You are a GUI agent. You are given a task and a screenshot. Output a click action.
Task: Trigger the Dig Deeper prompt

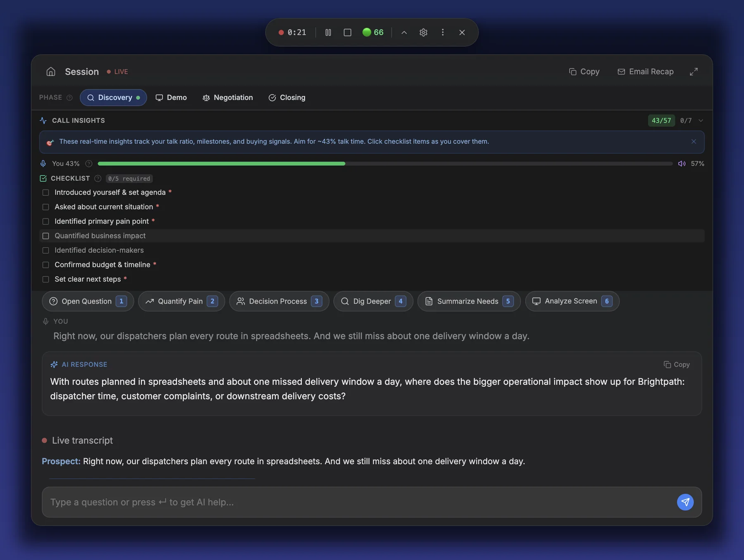[x=373, y=301]
